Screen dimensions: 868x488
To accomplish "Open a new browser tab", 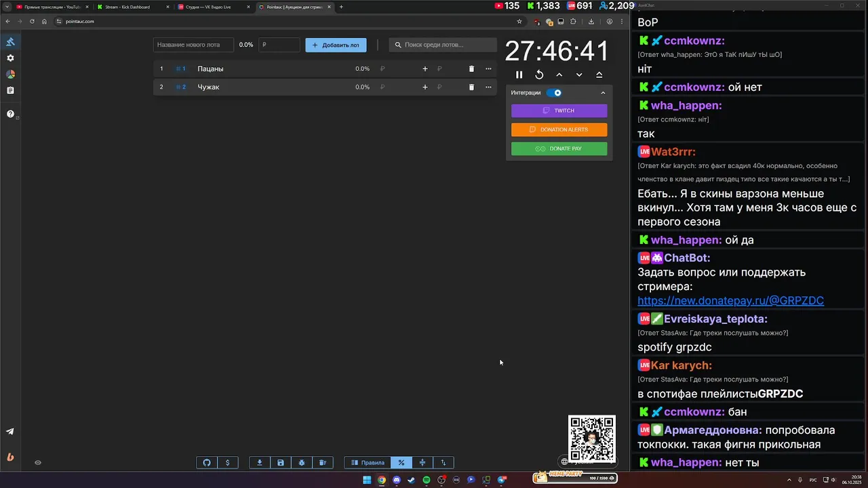I will tap(341, 7).
